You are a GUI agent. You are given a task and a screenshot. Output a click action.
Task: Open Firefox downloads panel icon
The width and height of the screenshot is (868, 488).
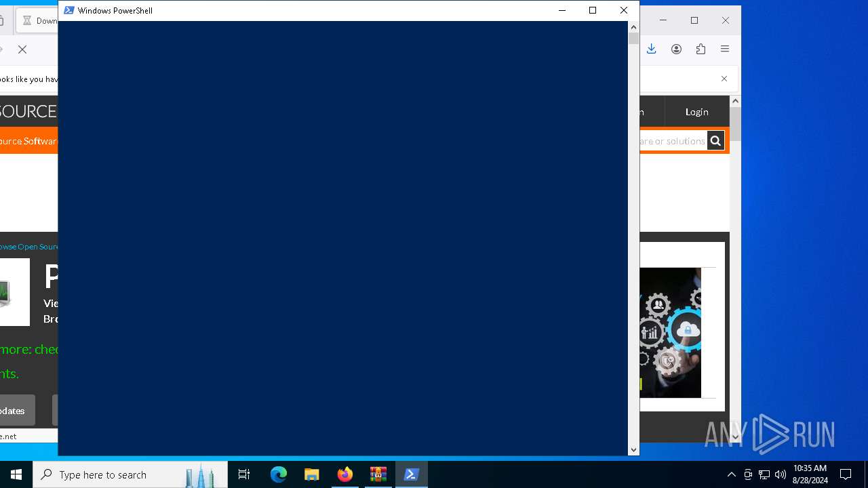tap(652, 49)
